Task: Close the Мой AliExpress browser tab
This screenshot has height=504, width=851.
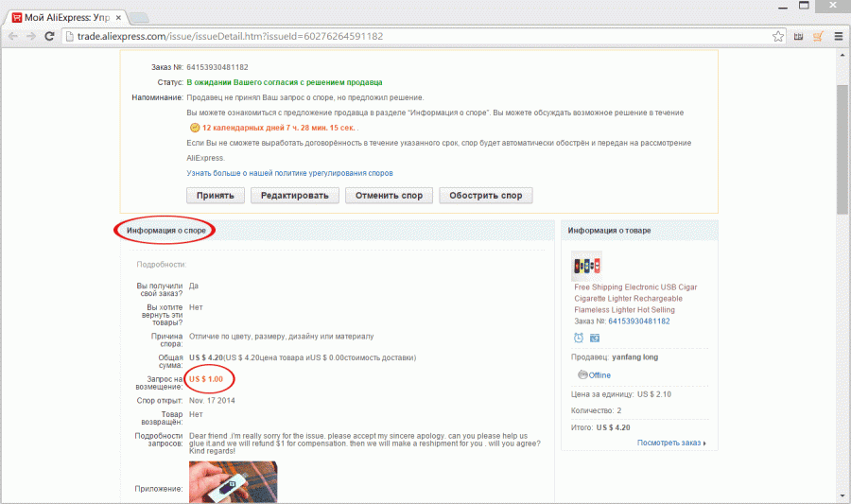Action: coord(118,17)
